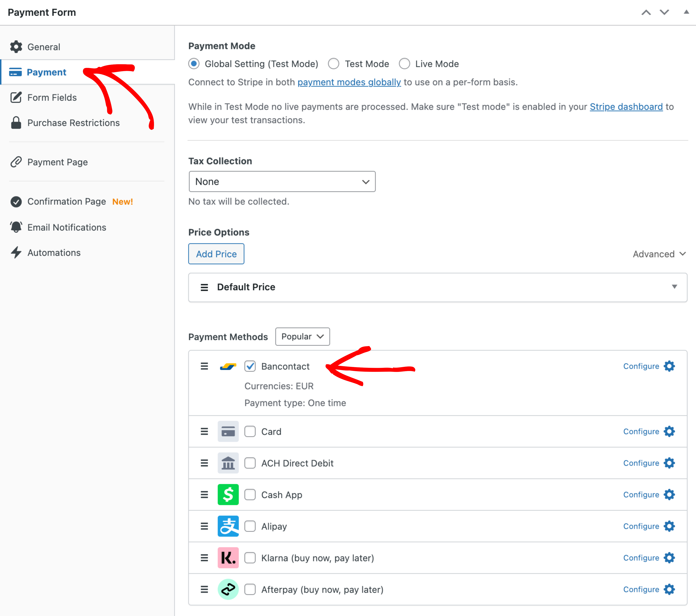Select the Live Mode radio button
This screenshot has width=696, height=616.
404,64
